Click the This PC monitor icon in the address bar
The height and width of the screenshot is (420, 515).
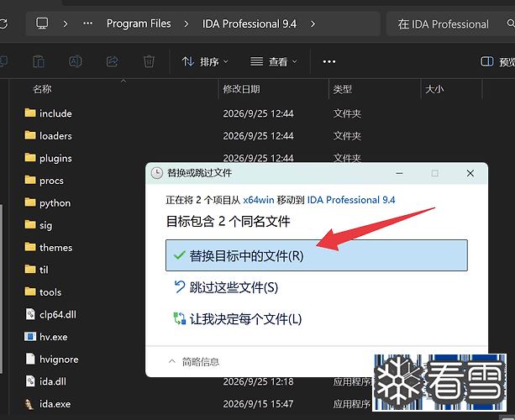(42, 24)
